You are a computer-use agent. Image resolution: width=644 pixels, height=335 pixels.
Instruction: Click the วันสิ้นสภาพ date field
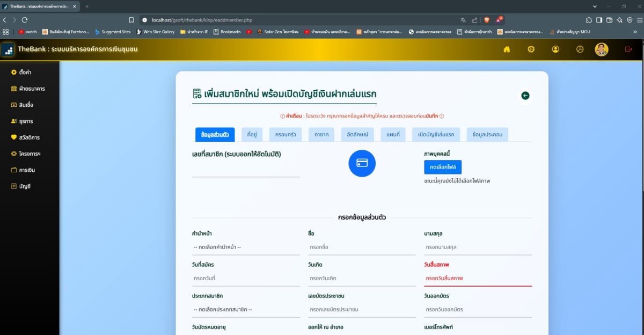pos(478,279)
